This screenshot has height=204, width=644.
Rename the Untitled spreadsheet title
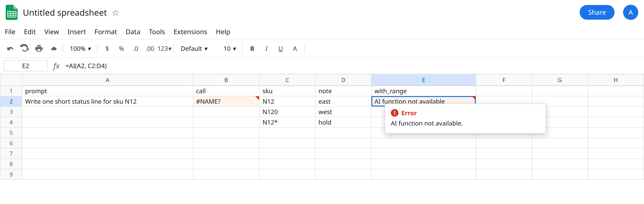pyautogui.click(x=65, y=13)
